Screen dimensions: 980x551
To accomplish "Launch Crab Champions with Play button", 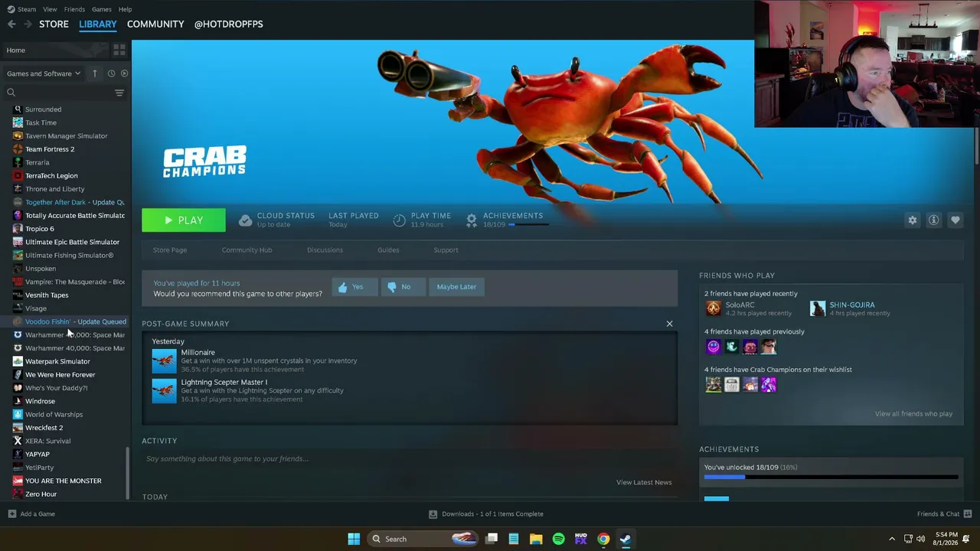I will (184, 220).
